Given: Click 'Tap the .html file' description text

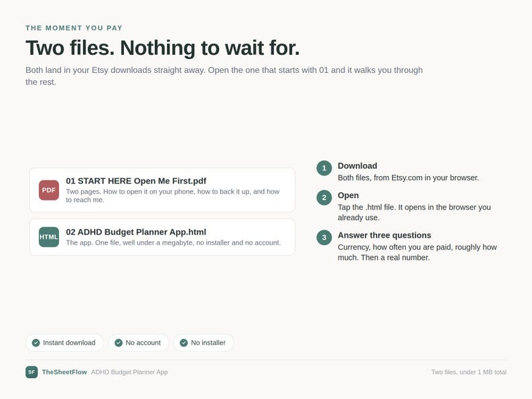Looking at the screenshot, I should (x=414, y=212).
